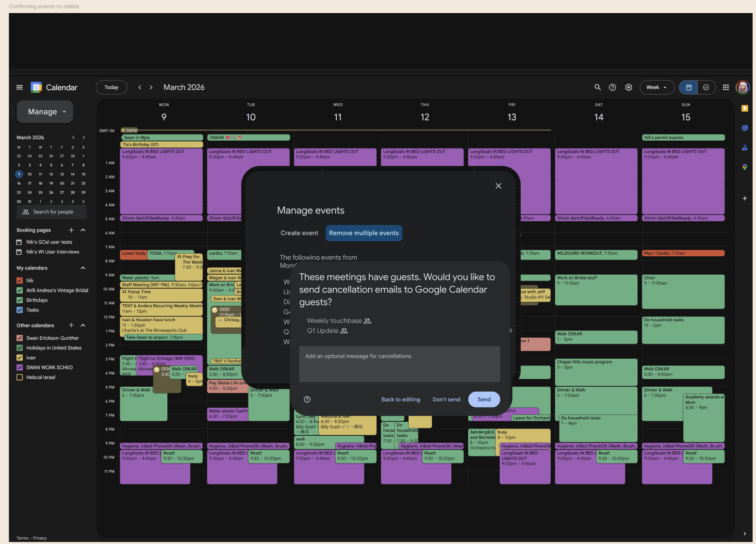Open Contacts side panel icon

745,148
